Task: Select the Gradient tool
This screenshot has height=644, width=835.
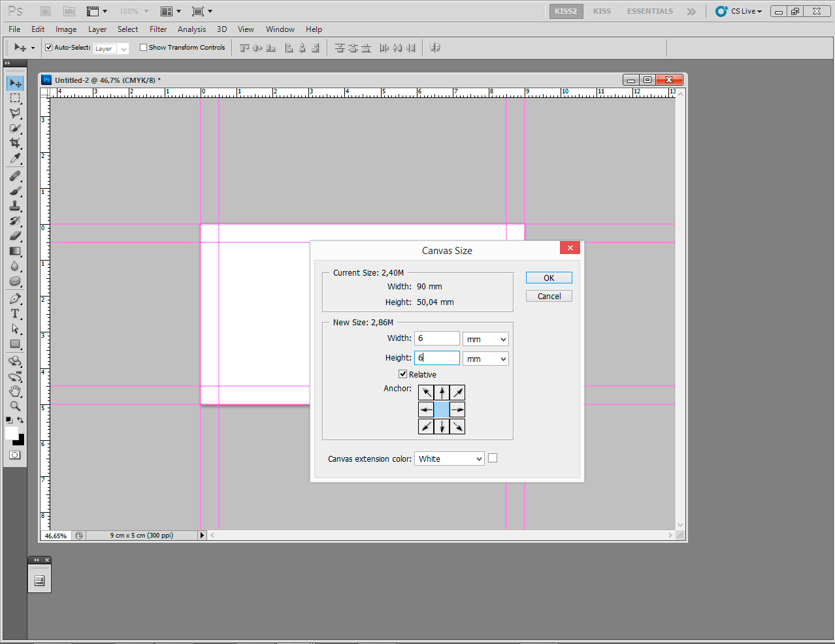Action: (15, 251)
